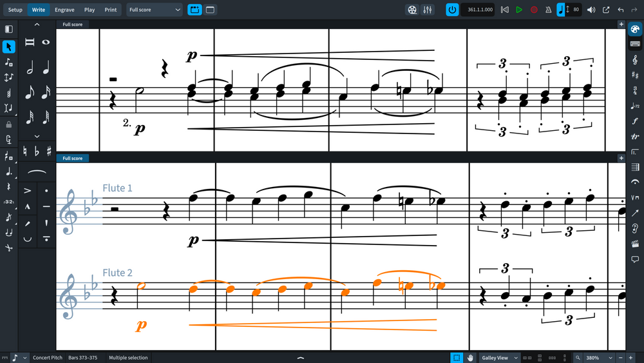The height and width of the screenshot is (363, 644).
Task: Choose the whole note duration
Action: click(x=46, y=42)
